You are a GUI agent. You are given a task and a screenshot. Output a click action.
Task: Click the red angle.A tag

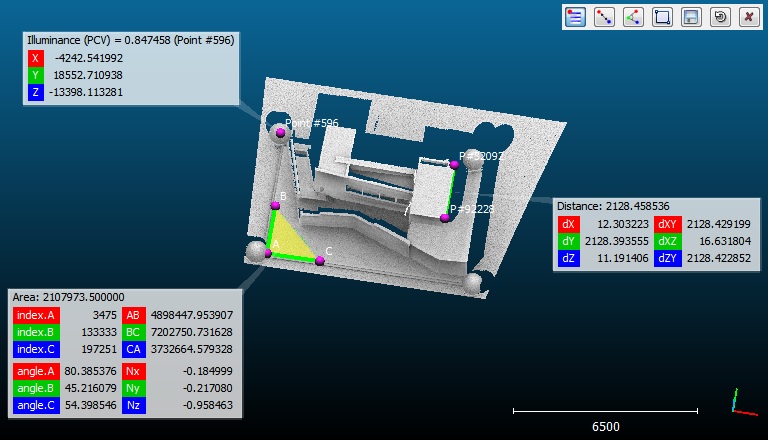(36, 371)
